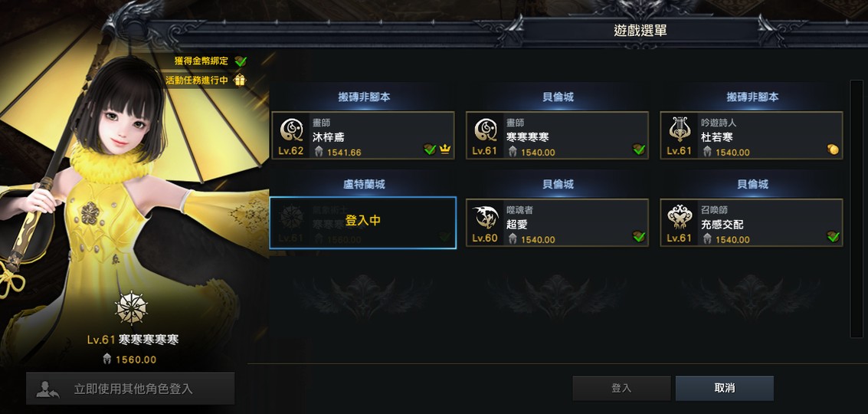Image resolution: width=868 pixels, height=414 pixels.
Task: Click the artist class icon of 寒寒寒寒
Action: tap(486, 130)
